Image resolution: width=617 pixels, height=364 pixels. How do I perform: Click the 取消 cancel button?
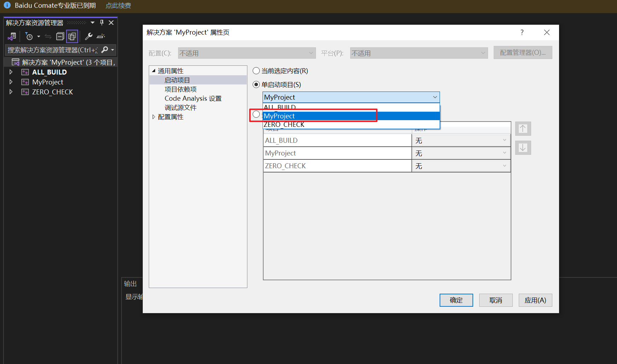(496, 300)
